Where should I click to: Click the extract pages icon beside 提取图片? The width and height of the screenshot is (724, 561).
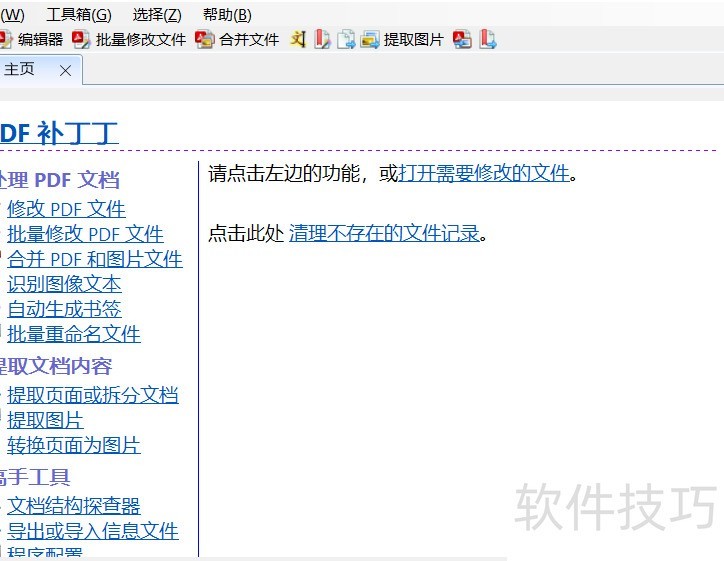(346, 40)
